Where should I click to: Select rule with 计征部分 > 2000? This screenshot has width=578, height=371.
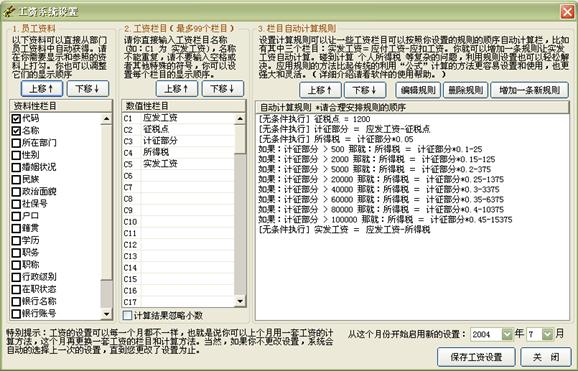click(x=377, y=159)
